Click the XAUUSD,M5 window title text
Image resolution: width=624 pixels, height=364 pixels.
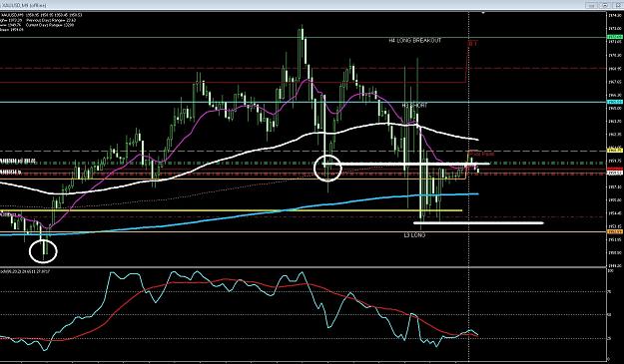(x=23, y=5)
